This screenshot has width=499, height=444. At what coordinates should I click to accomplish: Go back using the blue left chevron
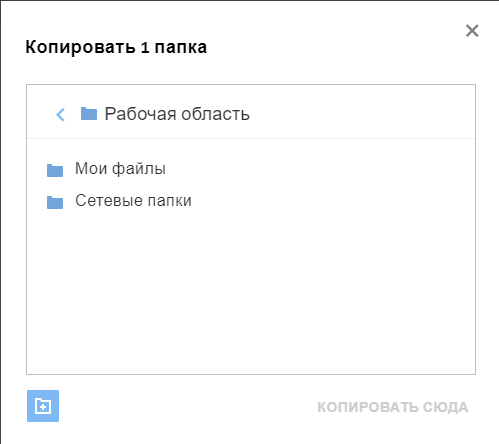[x=60, y=115]
